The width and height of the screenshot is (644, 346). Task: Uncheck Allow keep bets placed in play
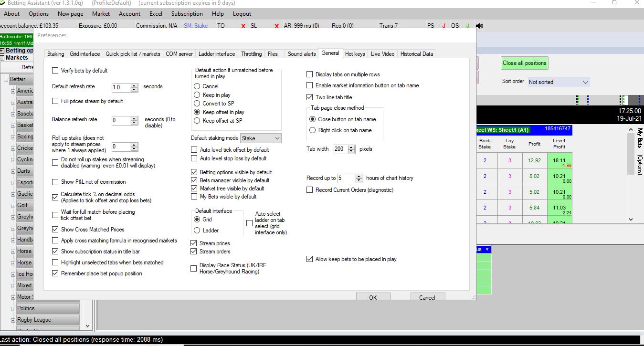tap(310, 259)
